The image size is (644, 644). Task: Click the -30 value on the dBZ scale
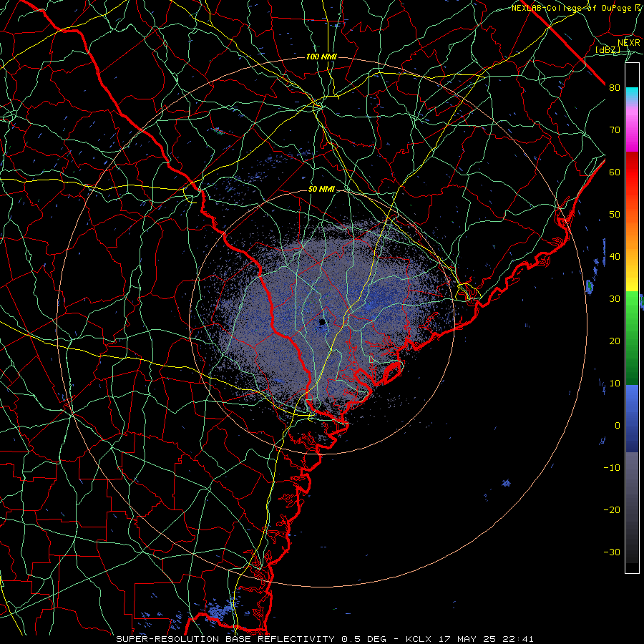pyautogui.click(x=612, y=552)
